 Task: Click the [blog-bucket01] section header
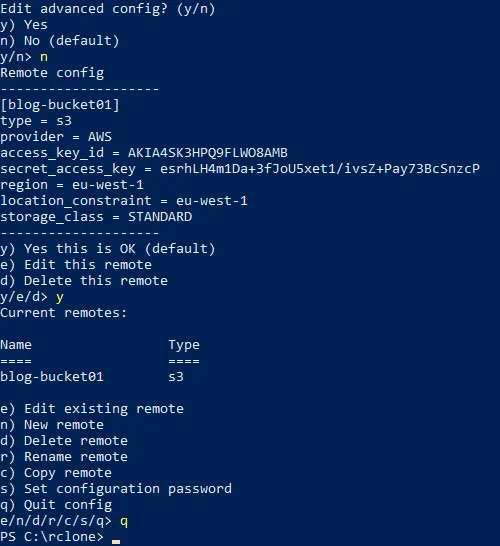click(x=60, y=105)
